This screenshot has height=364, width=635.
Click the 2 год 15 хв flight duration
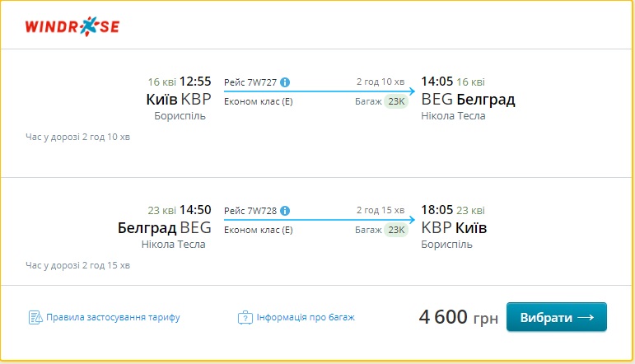pyautogui.click(x=380, y=209)
